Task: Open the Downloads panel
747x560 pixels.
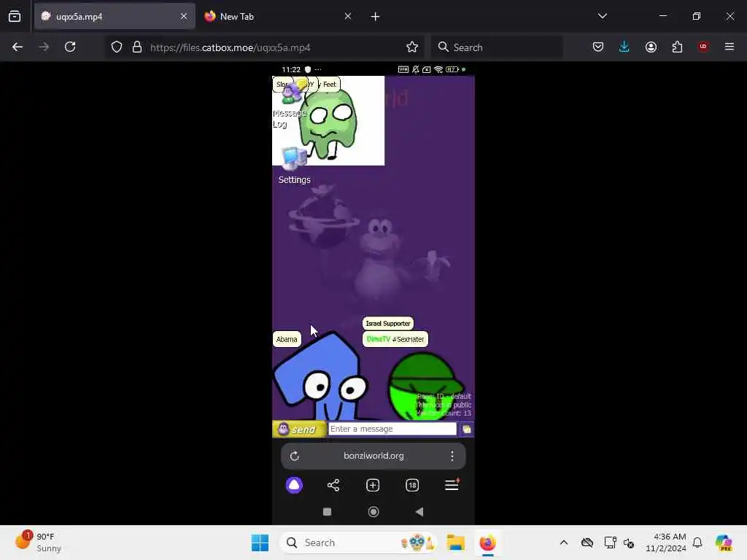Action: click(x=624, y=47)
